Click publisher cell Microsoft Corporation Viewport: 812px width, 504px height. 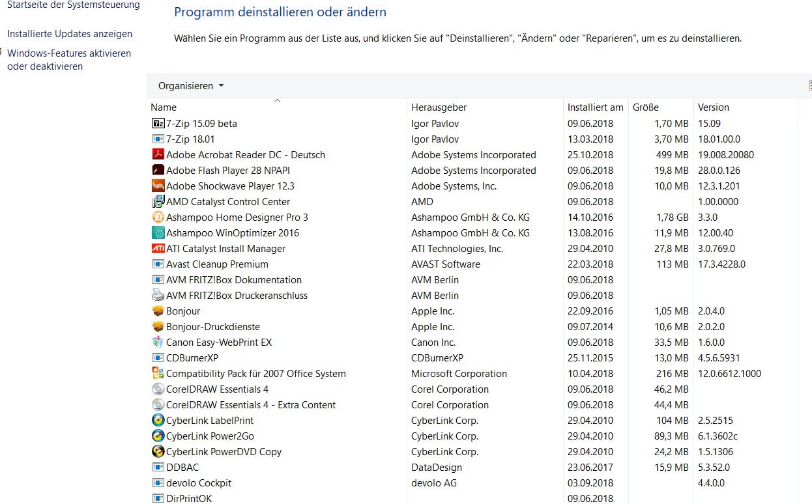click(x=459, y=373)
